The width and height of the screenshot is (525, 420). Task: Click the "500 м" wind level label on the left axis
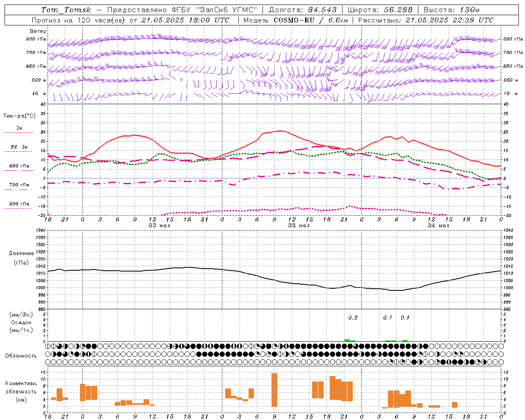pos(39,80)
